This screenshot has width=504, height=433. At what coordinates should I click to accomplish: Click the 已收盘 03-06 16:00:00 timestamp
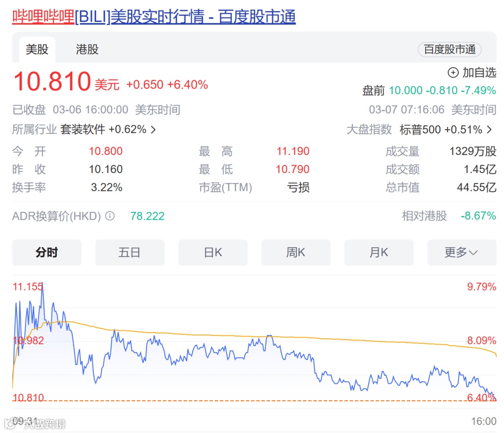click(x=96, y=110)
